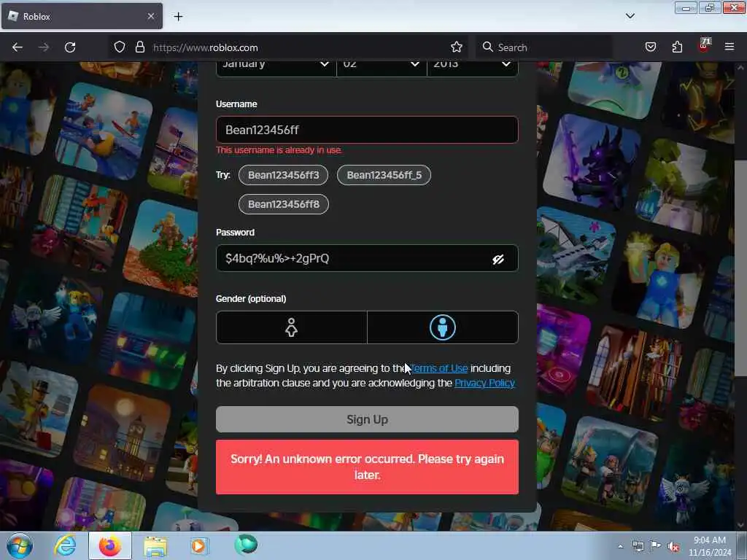
Task: Open the Firefox hamburger menu
Action: pos(729,47)
